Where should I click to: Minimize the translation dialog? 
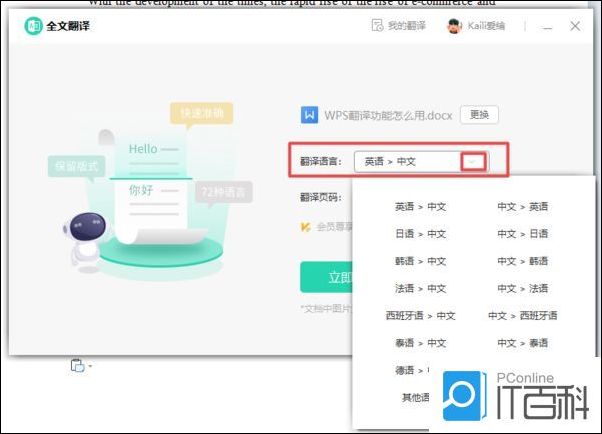547,27
